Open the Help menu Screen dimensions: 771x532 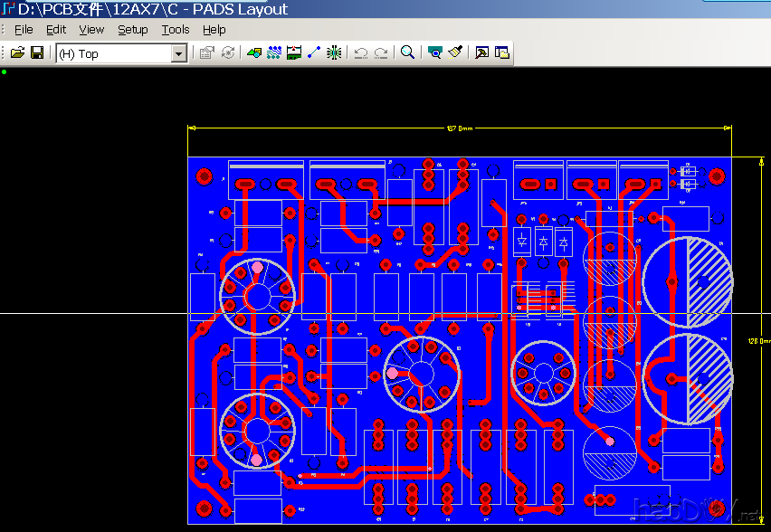tap(214, 30)
